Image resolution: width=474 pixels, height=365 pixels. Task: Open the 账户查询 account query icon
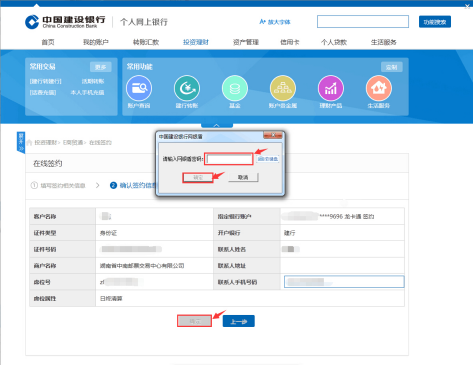(139, 88)
